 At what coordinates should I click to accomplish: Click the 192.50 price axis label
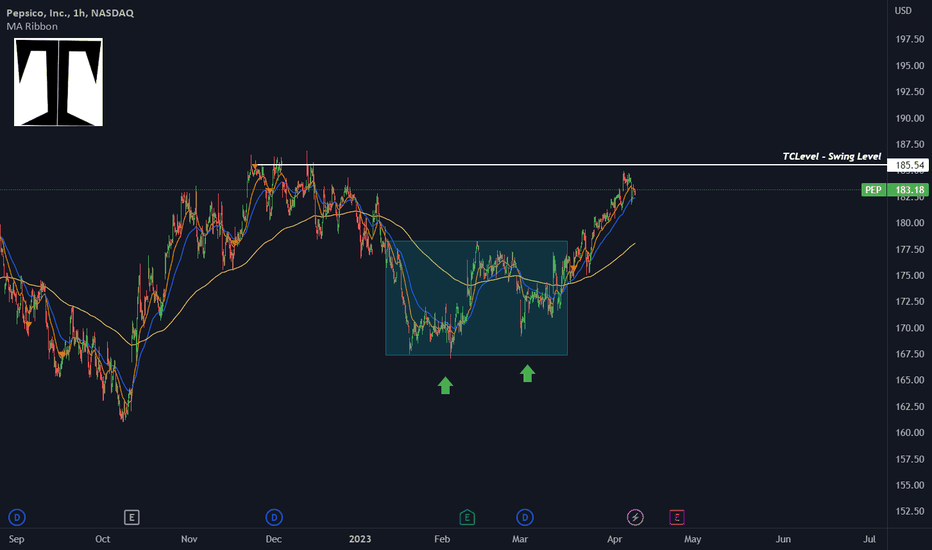(910, 92)
